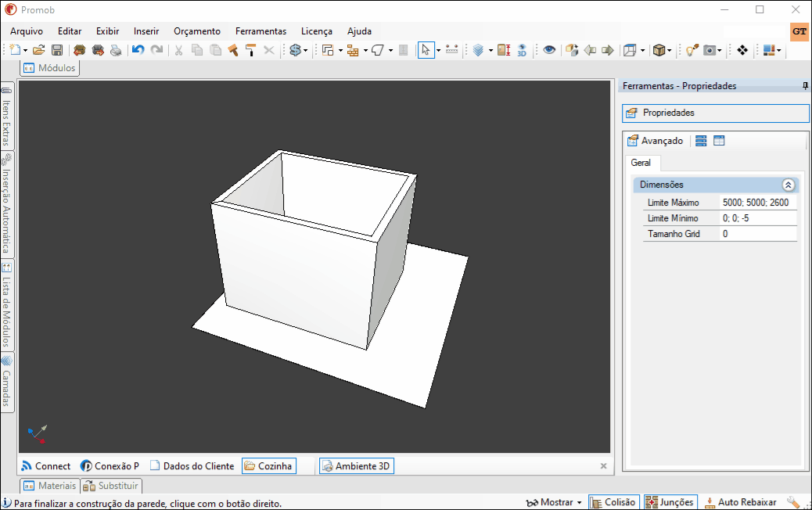Open the Substituir tab
This screenshot has width=812, height=510.
[x=111, y=486]
